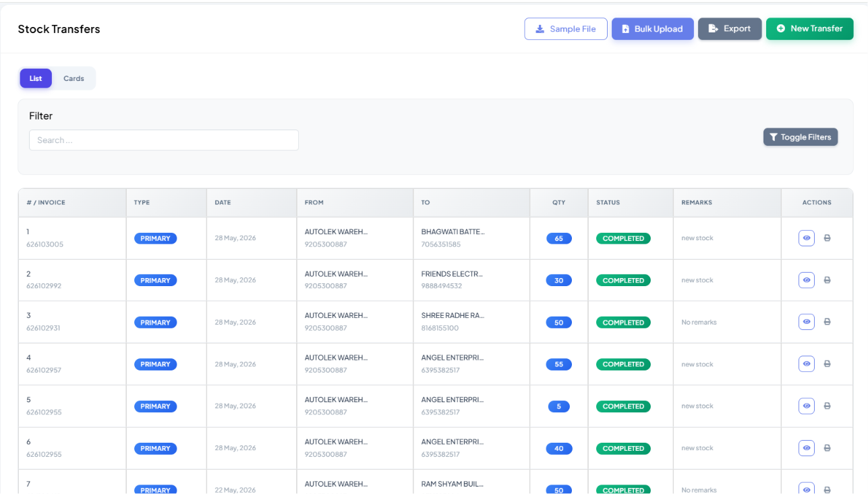Open Bulk Upload dialog
868x494 pixels.
[x=652, y=29]
